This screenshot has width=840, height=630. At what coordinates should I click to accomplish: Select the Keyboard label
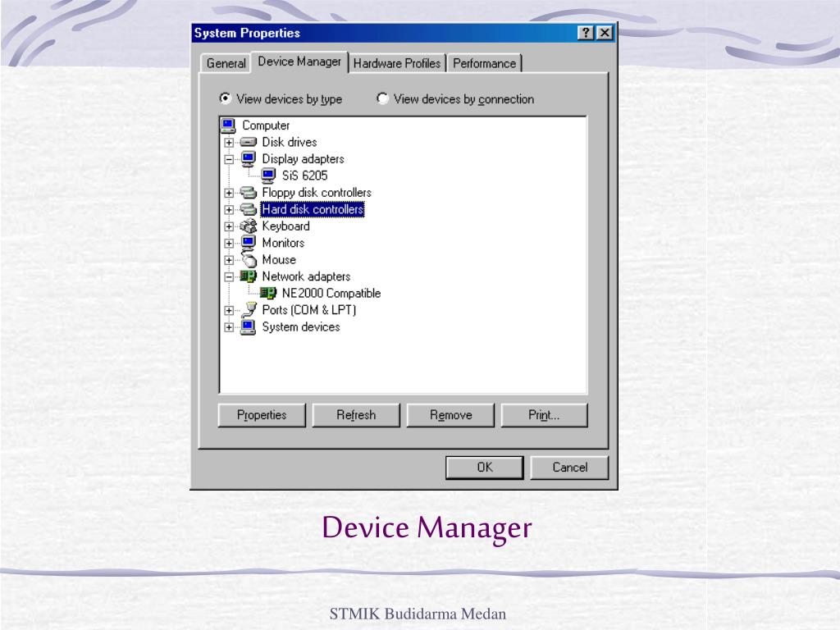pyautogui.click(x=286, y=226)
